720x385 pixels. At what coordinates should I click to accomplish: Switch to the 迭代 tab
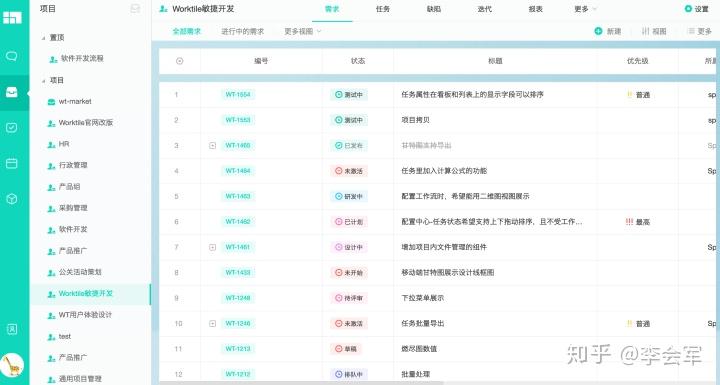484,9
